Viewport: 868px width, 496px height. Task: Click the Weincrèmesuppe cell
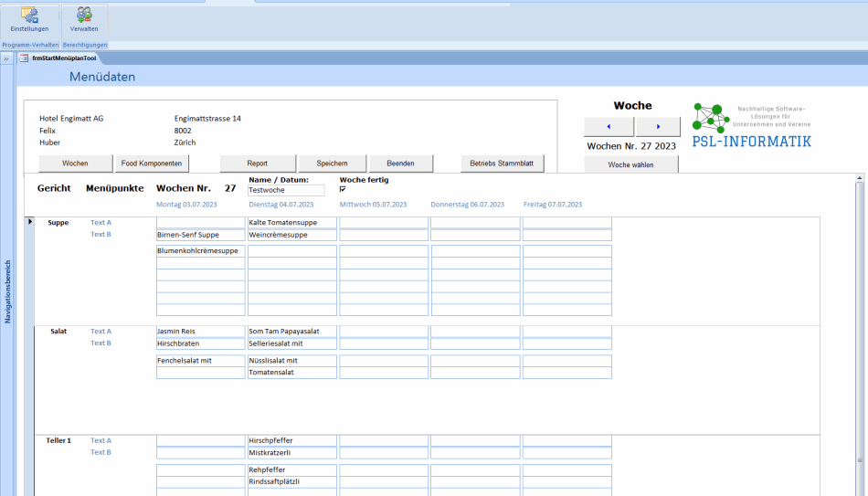[291, 235]
